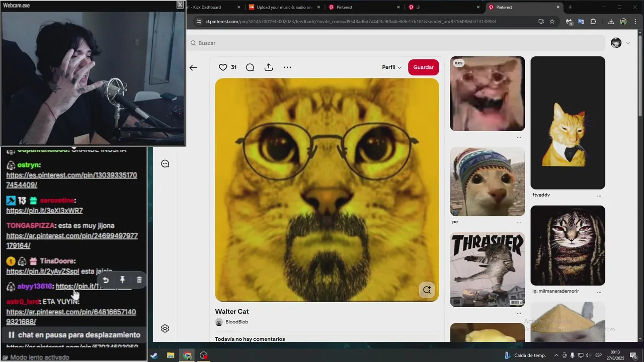The height and width of the screenshot is (362, 644).
Task: Open Pinterest settings gear in sidebar
Action: [165, 328]
